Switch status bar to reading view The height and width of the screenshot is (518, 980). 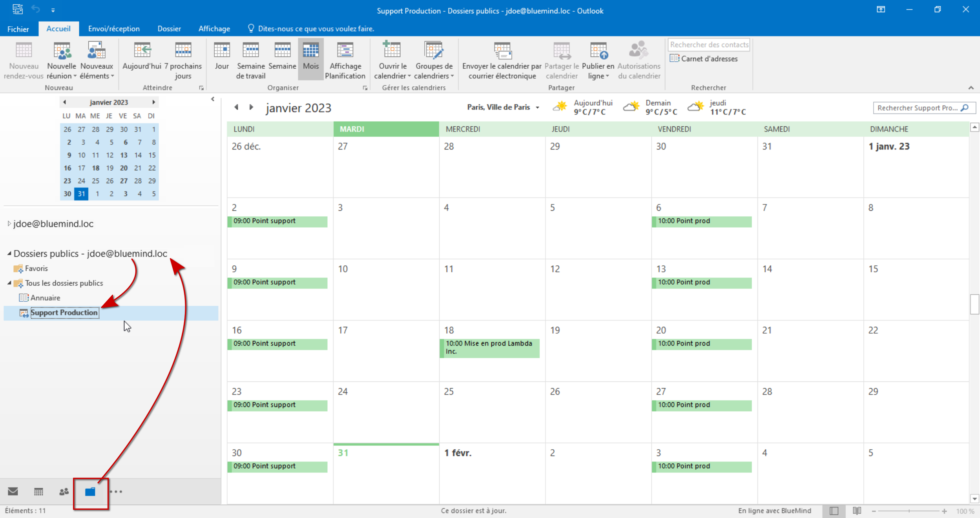pyautogui.click(x=857, y=511)
